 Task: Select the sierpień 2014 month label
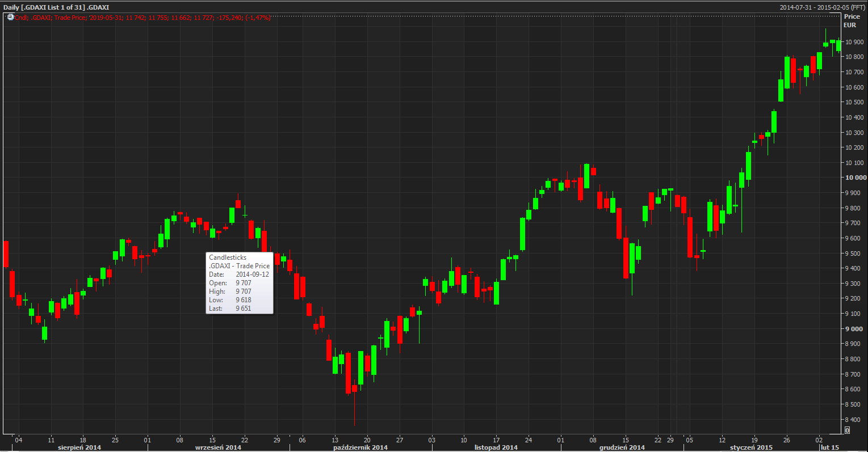(x=79, y=447)
